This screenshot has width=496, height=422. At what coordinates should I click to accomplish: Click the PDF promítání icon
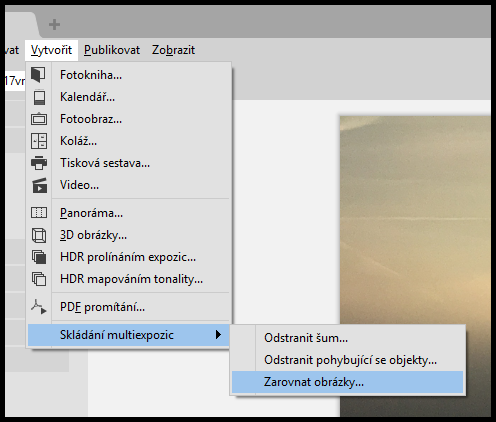click(39, 307)
